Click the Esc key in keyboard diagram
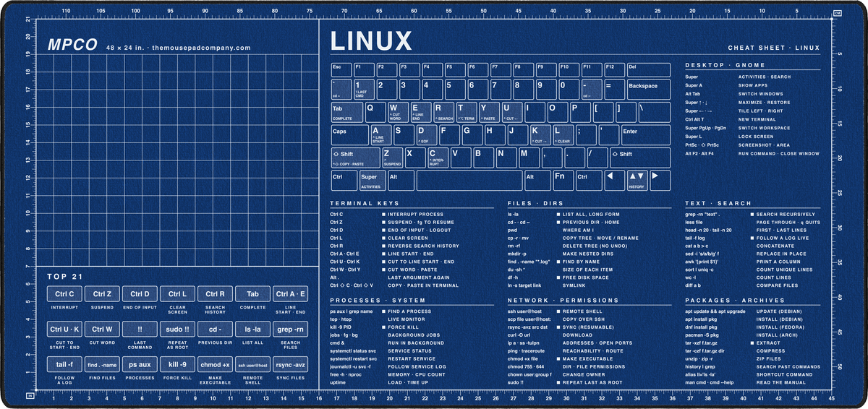The image size is (868, 409). click(x=340, y=71)
